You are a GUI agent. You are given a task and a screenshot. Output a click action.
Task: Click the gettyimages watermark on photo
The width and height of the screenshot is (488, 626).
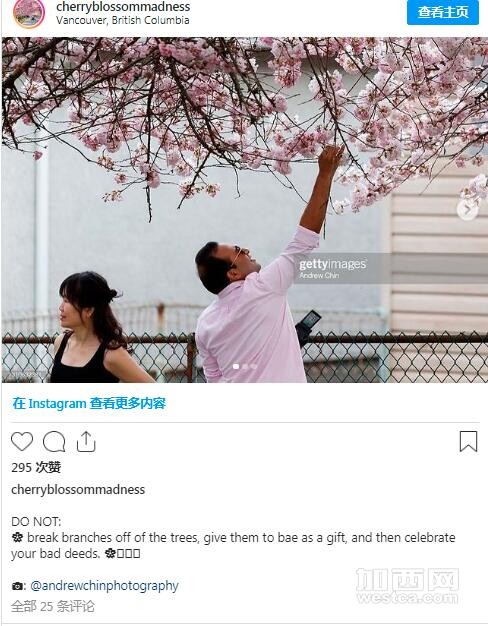[332, 268]
